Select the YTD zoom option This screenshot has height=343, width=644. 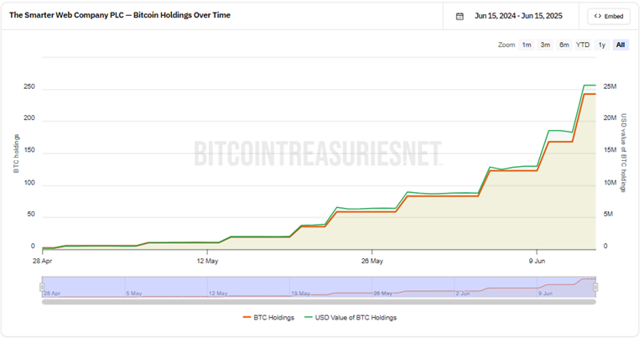point(583,44)
